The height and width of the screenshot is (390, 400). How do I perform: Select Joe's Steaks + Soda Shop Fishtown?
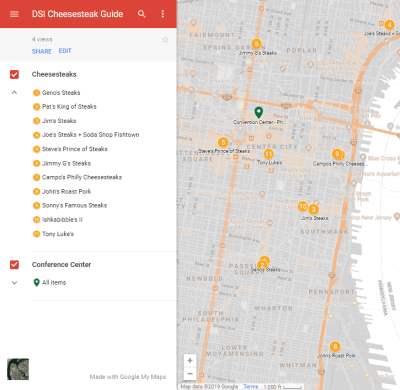pyautogui.click(x=86, y=135)
